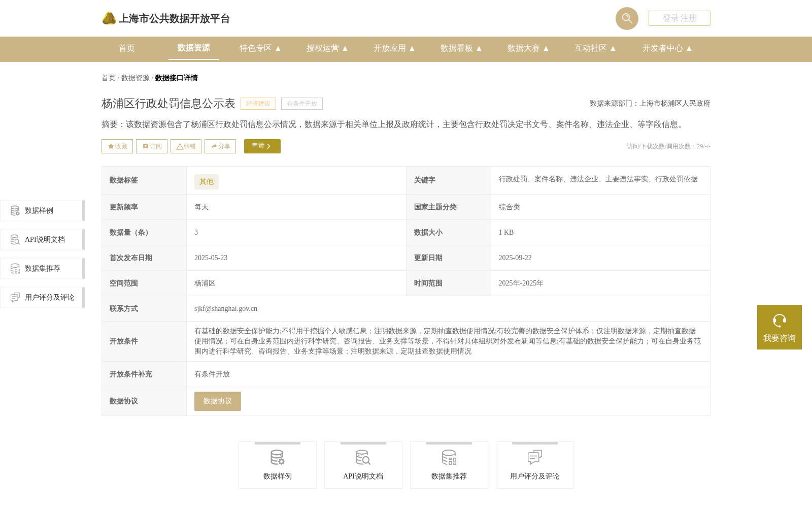Click the 分享 share button
812x508 pixels.
220,146
